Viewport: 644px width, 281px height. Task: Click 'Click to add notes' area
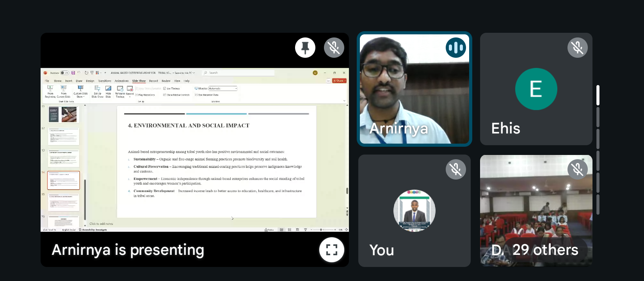[x=101, y=224]
